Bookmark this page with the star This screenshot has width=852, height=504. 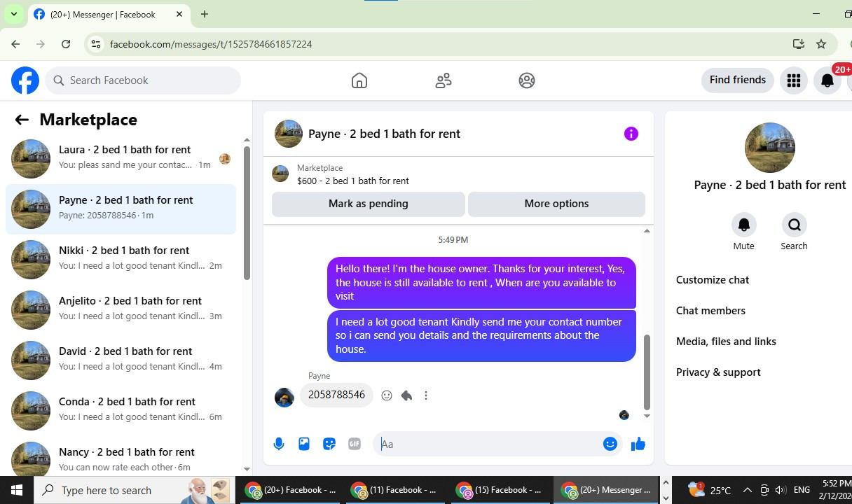(821, 44)
